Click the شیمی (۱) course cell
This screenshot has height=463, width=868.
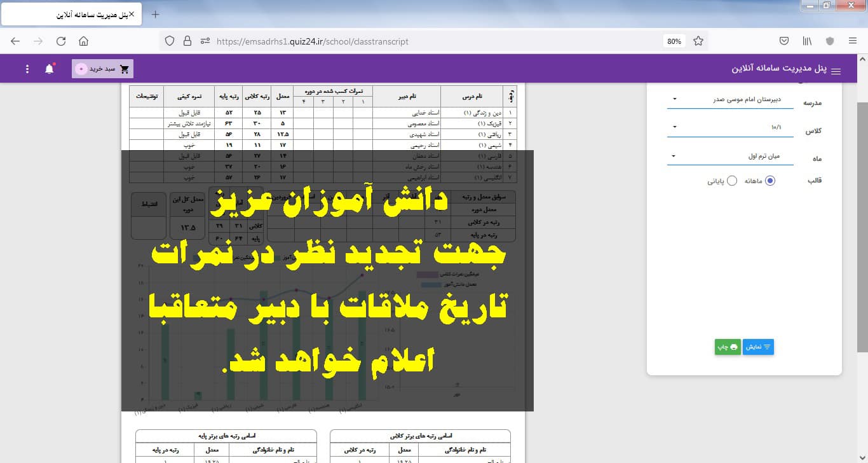point(471,145)
